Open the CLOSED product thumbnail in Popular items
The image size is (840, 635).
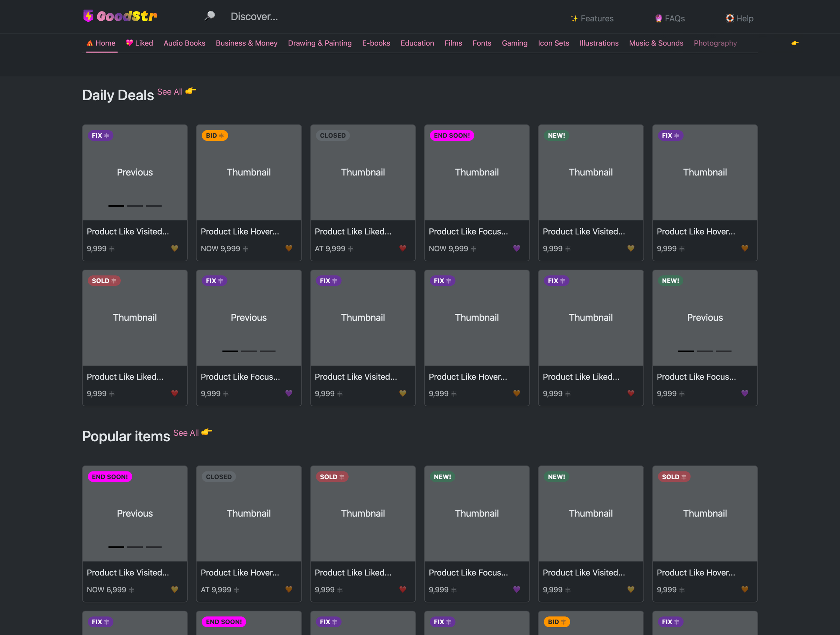pyautogui.click(x=249, y=513)
